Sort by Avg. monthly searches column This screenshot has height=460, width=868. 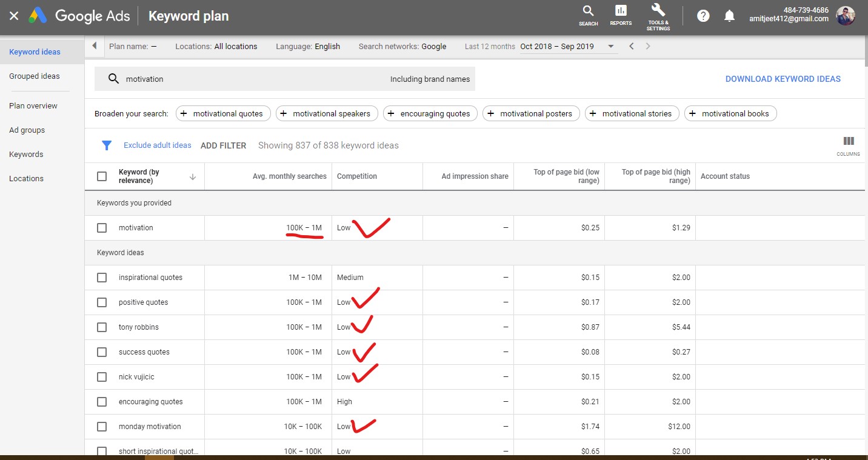pyautogui.click(x=289, y=176)
